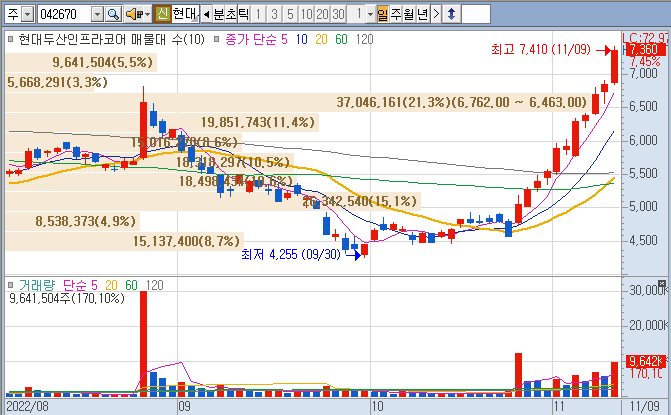This screenshot has height=415, width=671.
Task: Click the orange 20-day average label
Action: [321, 39]
